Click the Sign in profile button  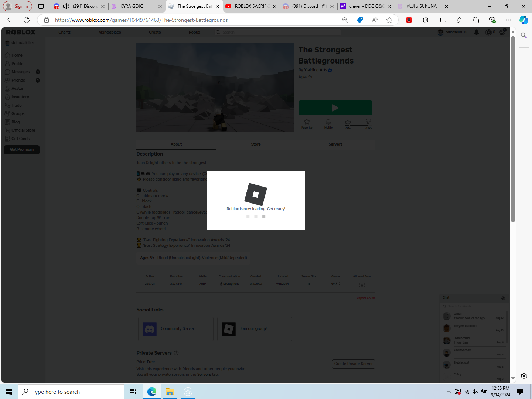(x=17, y=6)
